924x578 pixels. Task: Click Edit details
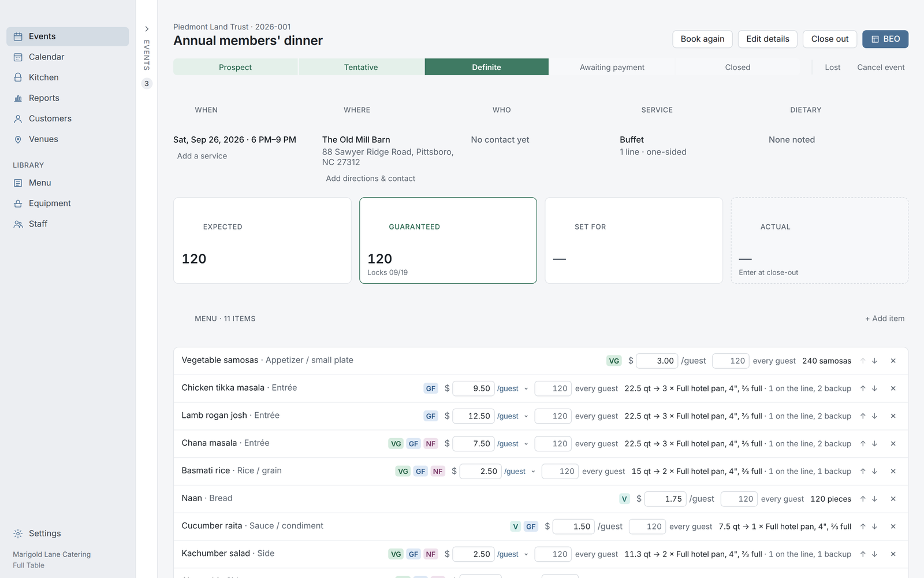point(767,39)
